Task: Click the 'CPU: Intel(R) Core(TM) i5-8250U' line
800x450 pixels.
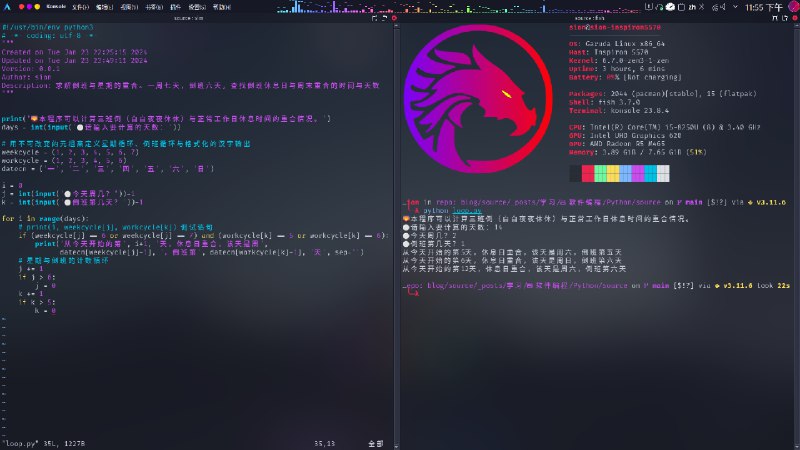Action: coord(664,127)
